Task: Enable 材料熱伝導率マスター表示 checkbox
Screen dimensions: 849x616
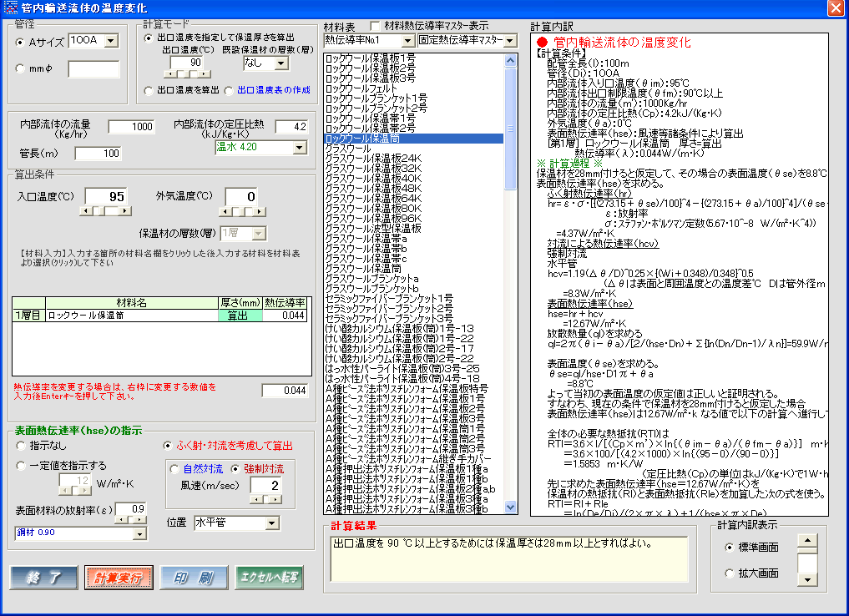Action: click(375, 26)
